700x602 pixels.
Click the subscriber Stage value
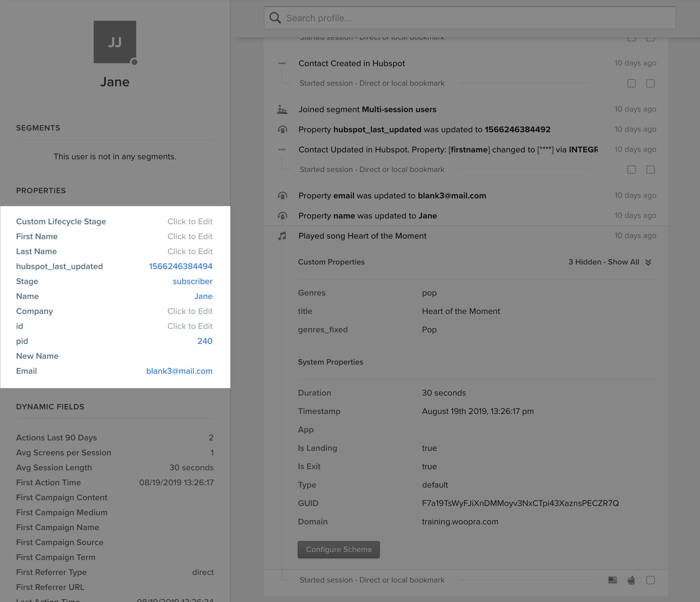point(192,281)
